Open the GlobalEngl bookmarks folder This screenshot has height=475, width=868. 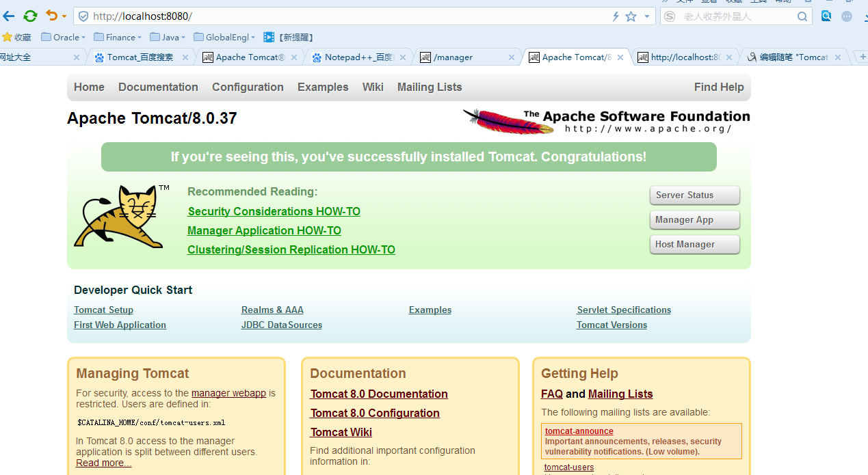click(x=224, y=37)
